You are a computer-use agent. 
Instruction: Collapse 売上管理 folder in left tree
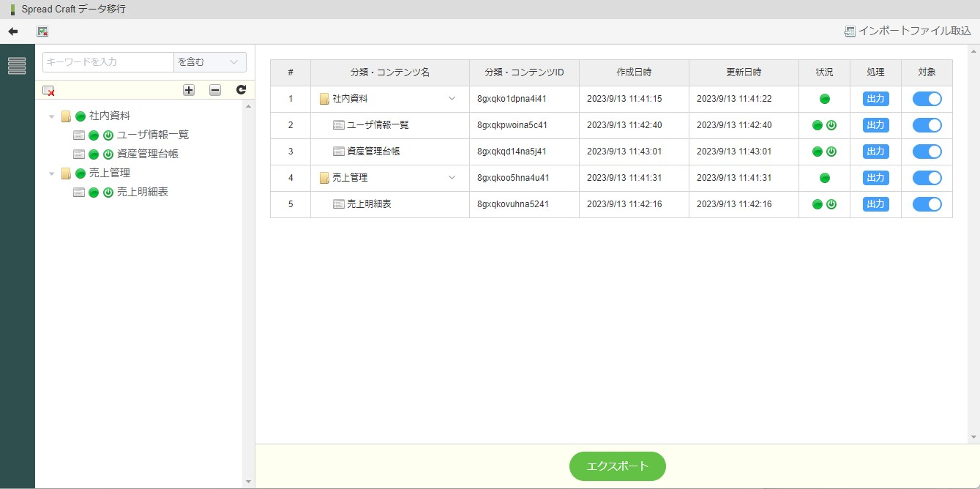52,173
